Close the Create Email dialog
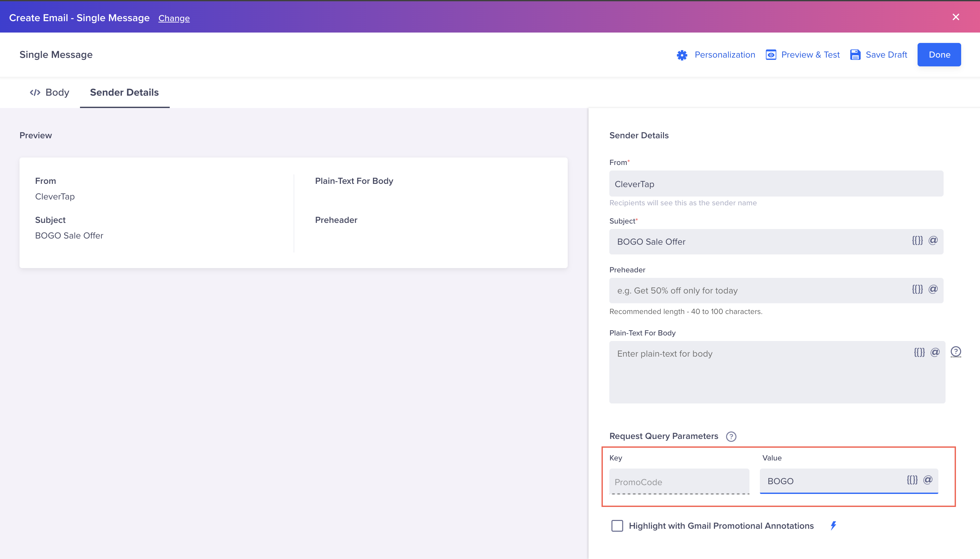The height and width of the screenshot is (559, 980). coord(956,17)
